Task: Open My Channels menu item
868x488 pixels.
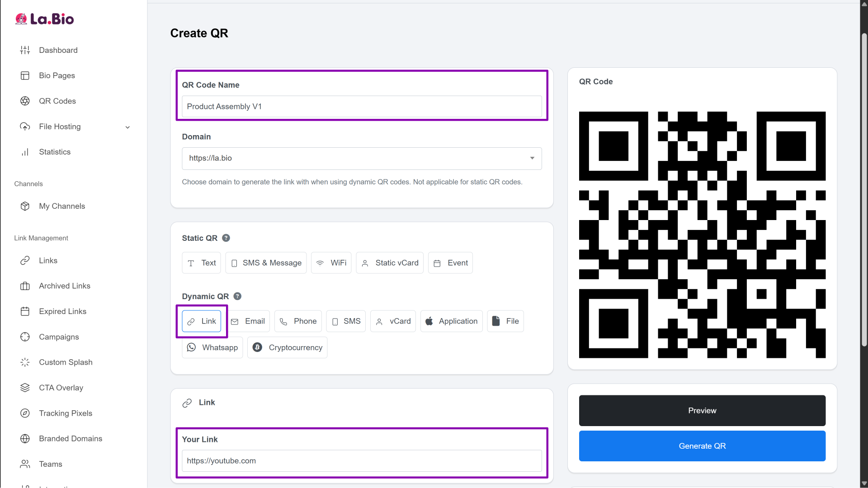Action: click(x=62, y=206)
